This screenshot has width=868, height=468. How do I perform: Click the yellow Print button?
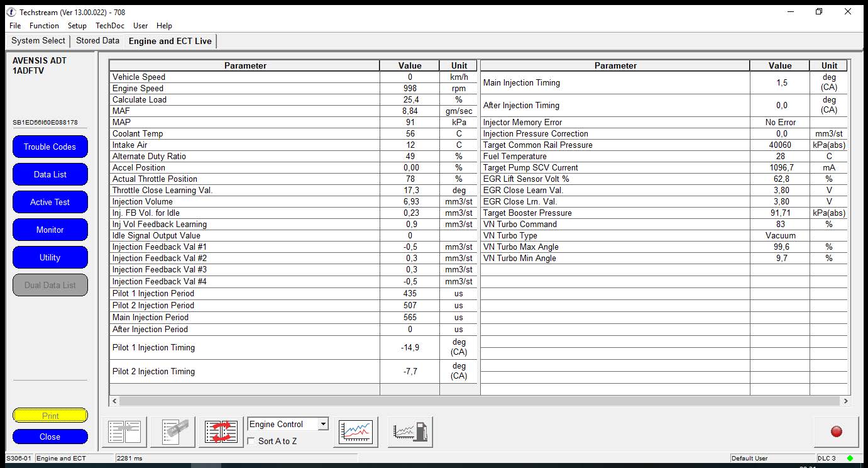coord(50,415)
